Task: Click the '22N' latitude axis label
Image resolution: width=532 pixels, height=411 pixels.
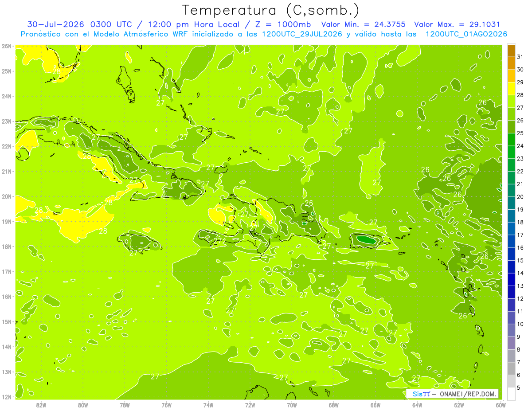Action: tap(7, 146)
